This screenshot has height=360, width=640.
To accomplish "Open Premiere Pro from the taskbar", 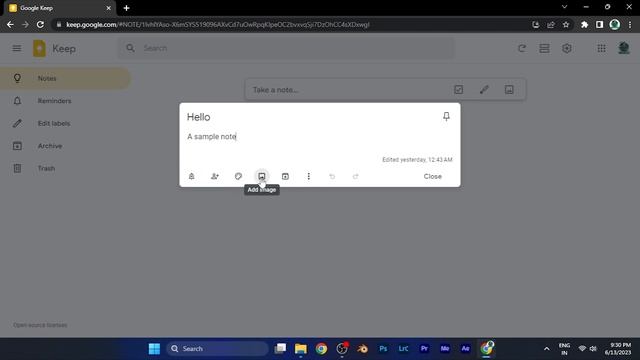I will (424, 349).
